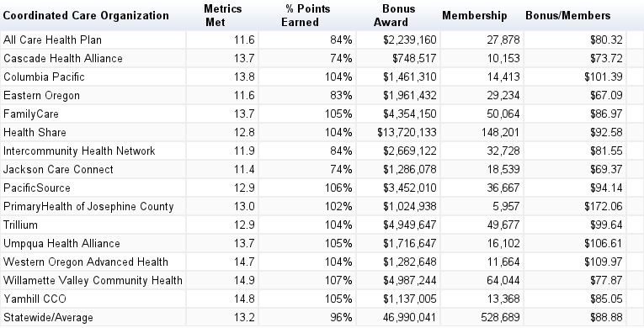Click Statewide/Average total row label

click(48, 317)
